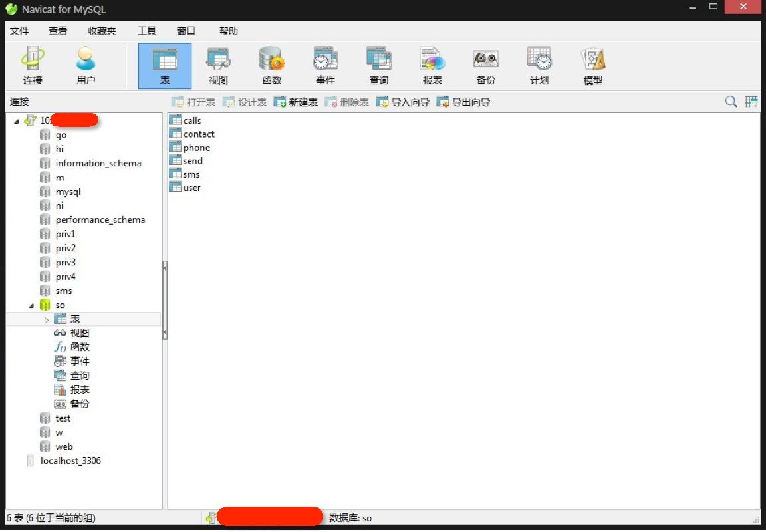
Task: Click the 导入向导 (Import Wizard) button
Action: (x=402, y=102)
